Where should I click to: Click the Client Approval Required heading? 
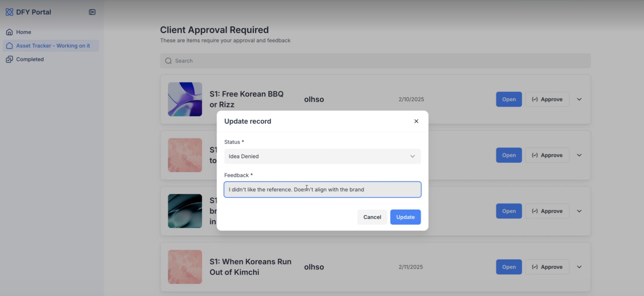214,30
